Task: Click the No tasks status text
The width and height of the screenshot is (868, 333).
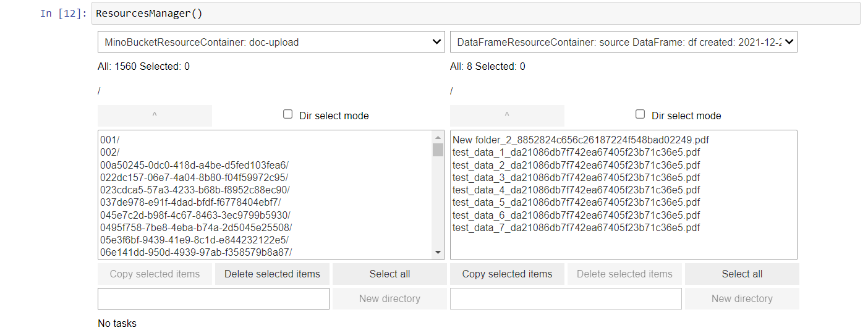Action: point(117,323)
